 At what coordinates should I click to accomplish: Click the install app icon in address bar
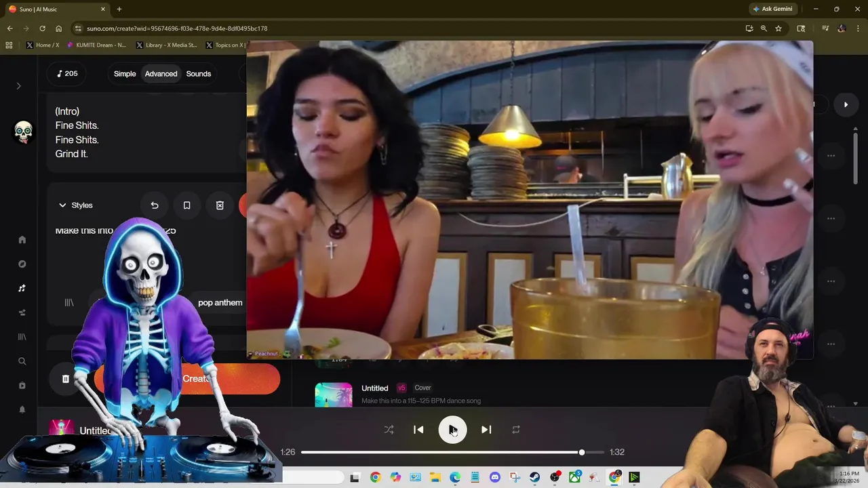[749, 28]
